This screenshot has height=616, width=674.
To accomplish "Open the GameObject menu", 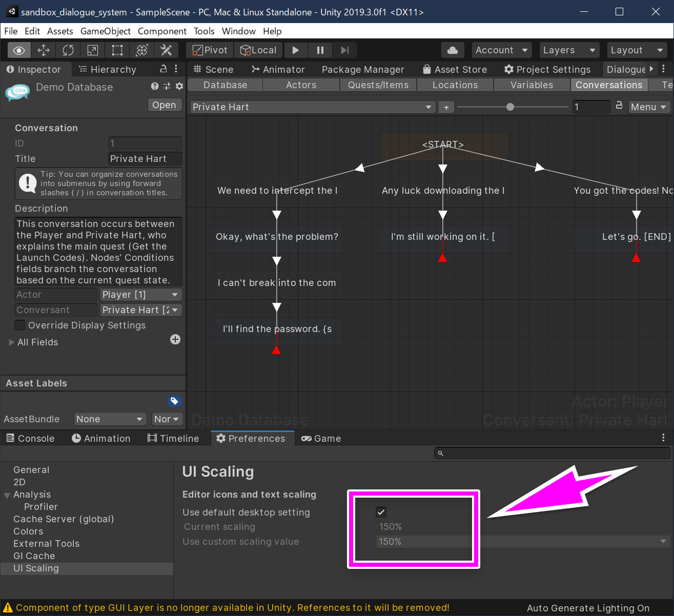I will [106, 31].
